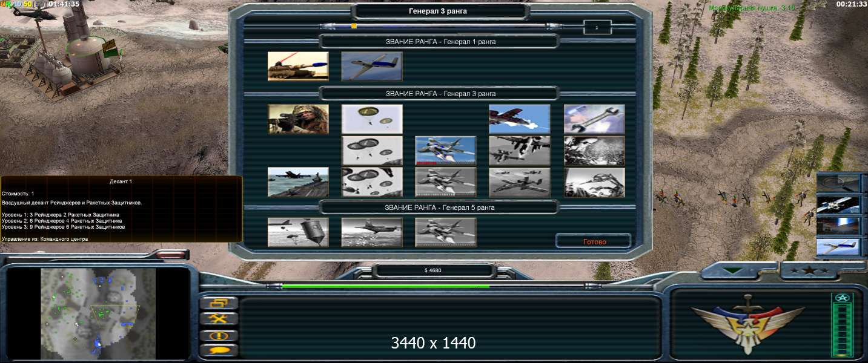The width and height of the screenshot is (868, 363).
Task: Pick the aircraft carrier power icon
Action: [298, 182]
